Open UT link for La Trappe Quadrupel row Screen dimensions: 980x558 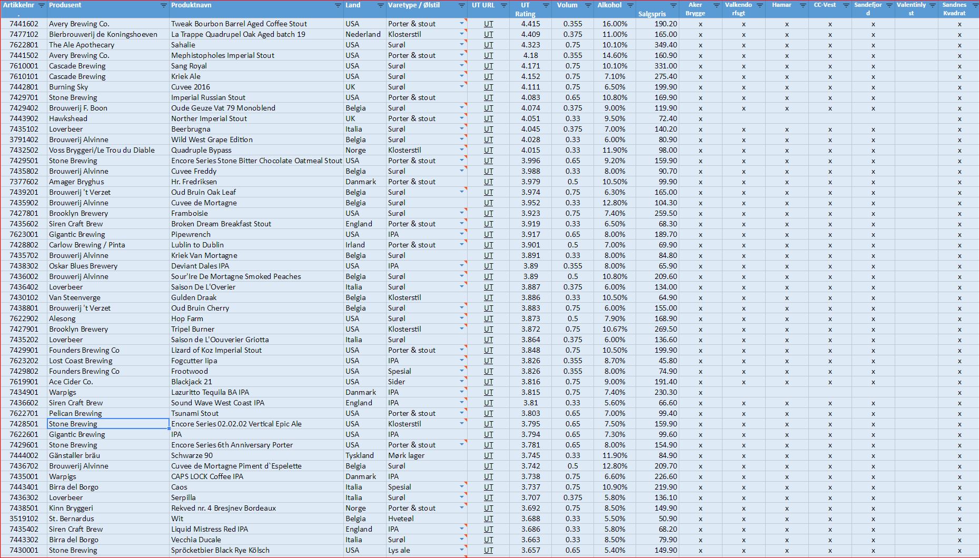[x=489, y=34]
